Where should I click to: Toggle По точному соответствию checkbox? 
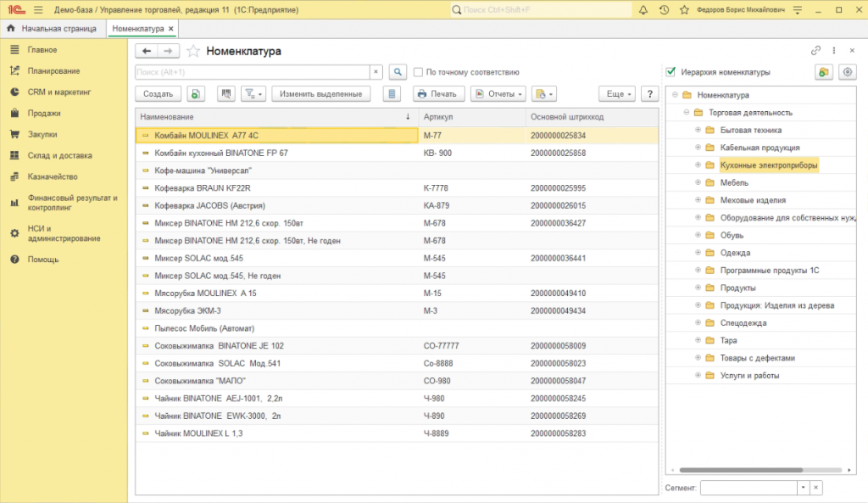[418, 72]
